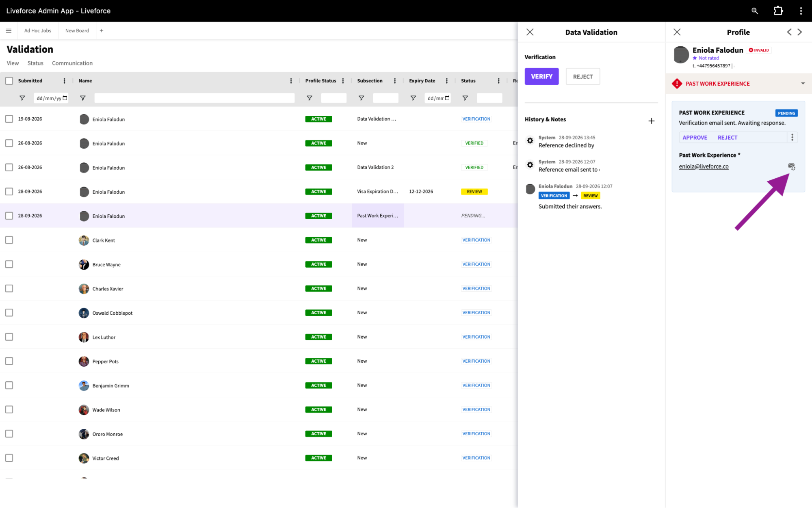The image size is (812, 508).
Task: Toggle select-all checkbox in table header
Action: (x=9, y=81)
